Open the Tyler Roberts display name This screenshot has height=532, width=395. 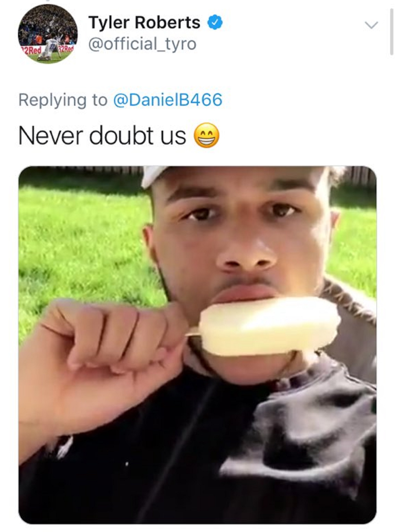[x=144, y=23]
